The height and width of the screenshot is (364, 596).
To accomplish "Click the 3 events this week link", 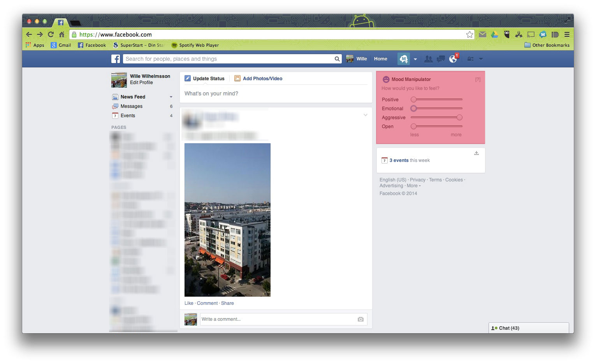I will (x=399, y=160).
